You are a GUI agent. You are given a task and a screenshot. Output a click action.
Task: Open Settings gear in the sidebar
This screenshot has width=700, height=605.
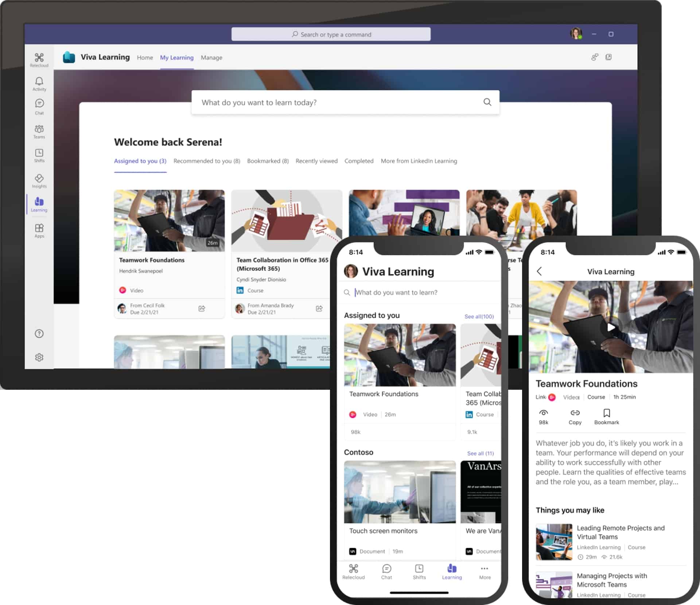(x=39, y=357)
